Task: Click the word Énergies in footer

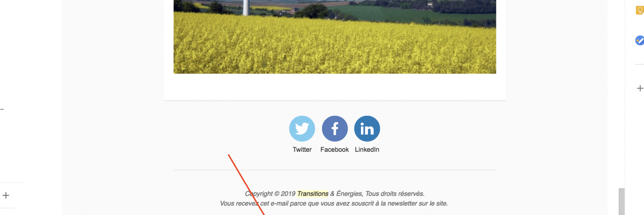Action: point(349,194)
